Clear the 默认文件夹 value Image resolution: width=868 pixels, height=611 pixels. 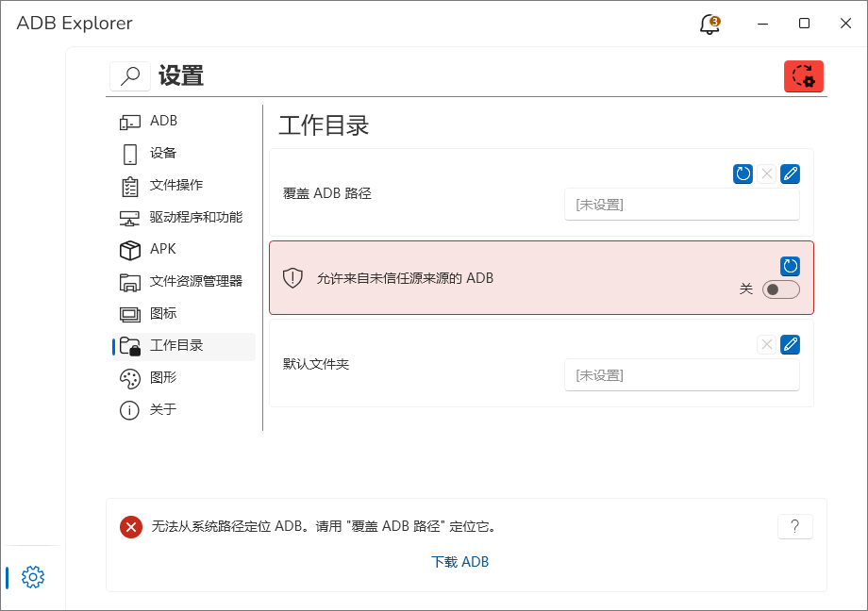click(x=767, y=345)
